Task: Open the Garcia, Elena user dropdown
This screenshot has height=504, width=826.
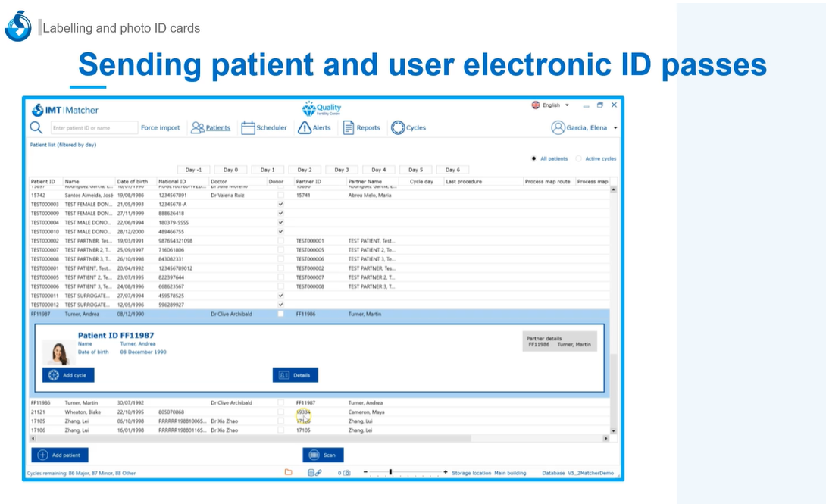Action: click(x=584, y=128)
